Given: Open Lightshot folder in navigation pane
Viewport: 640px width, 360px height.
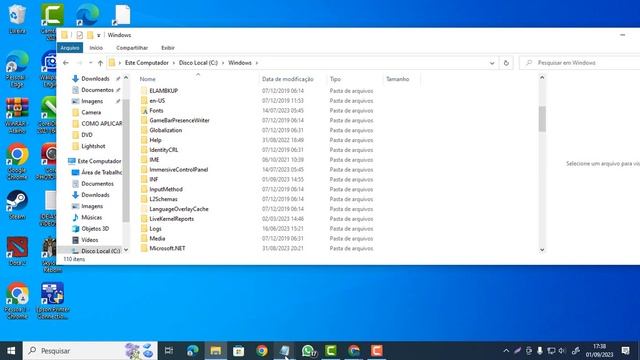Looking at the screenshot, I should click(x=93, y=146).
